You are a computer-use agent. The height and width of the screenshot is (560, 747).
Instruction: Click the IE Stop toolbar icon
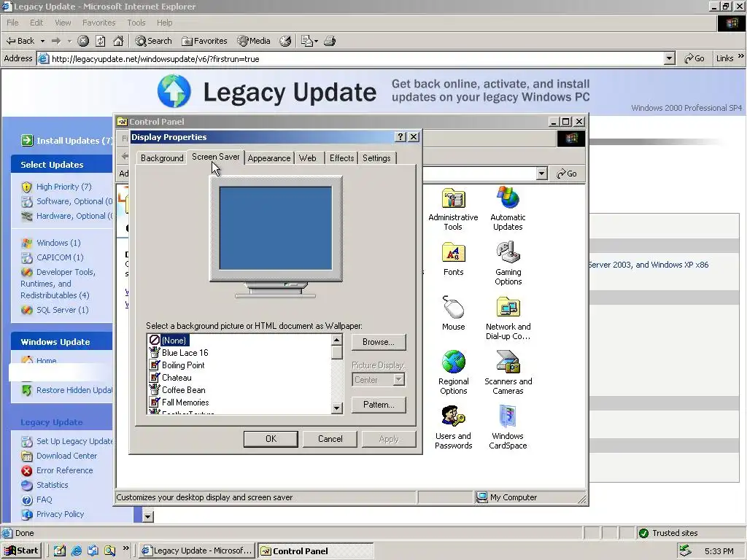(83, 41)
